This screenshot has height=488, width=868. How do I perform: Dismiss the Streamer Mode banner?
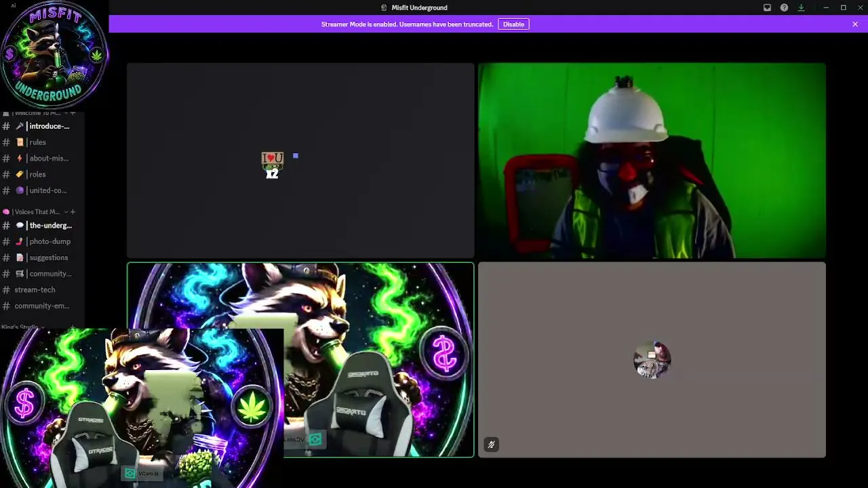pos(855,24)
